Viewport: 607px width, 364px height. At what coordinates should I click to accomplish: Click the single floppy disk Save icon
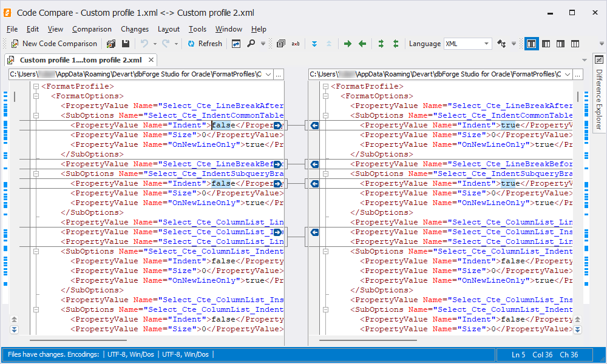click(x=126, y=44)
